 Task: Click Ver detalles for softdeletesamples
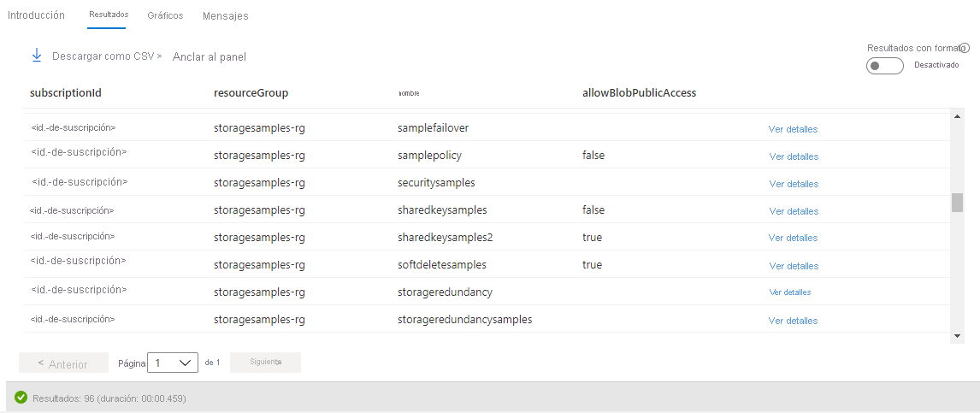[794, 266]
